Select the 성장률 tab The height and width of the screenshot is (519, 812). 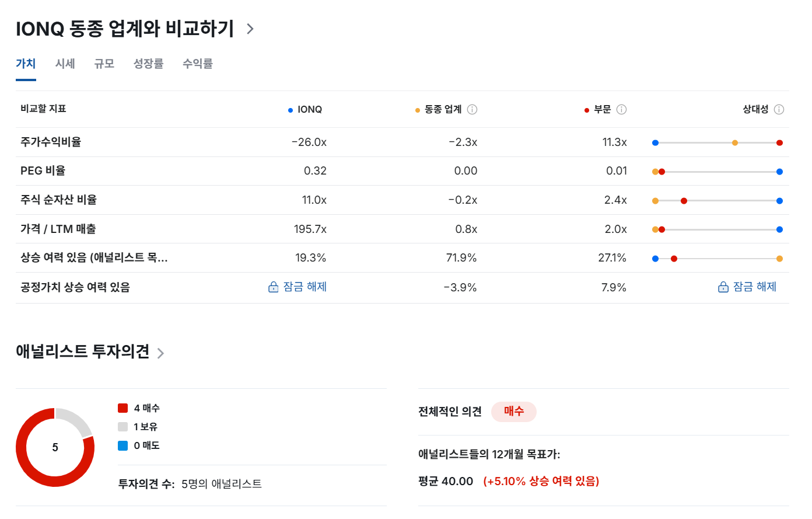[x=148, y=64]
